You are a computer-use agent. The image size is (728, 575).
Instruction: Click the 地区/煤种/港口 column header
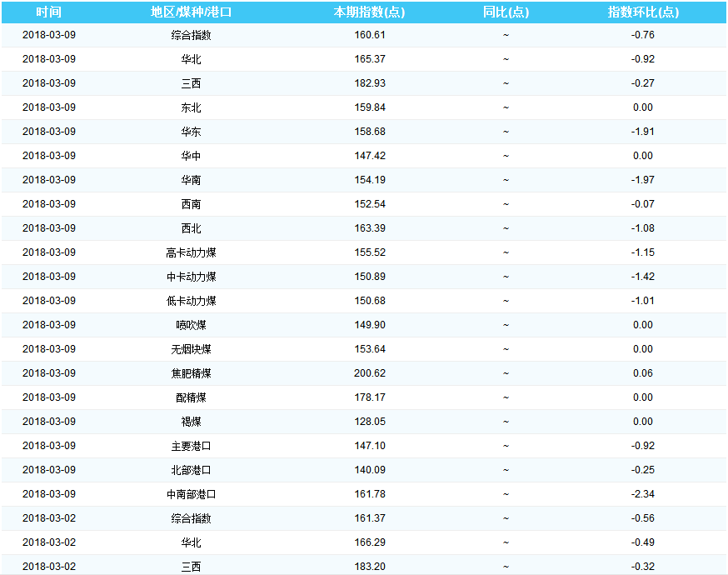[191, 12]
